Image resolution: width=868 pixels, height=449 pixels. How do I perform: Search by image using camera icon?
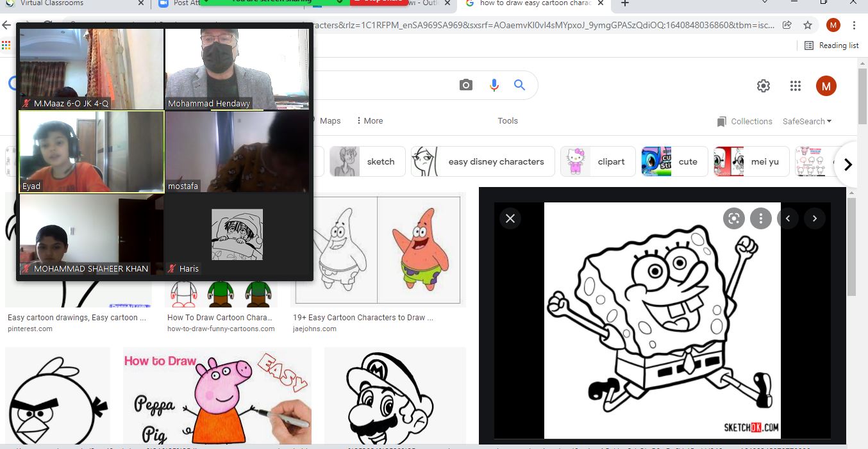coord(466,85)
